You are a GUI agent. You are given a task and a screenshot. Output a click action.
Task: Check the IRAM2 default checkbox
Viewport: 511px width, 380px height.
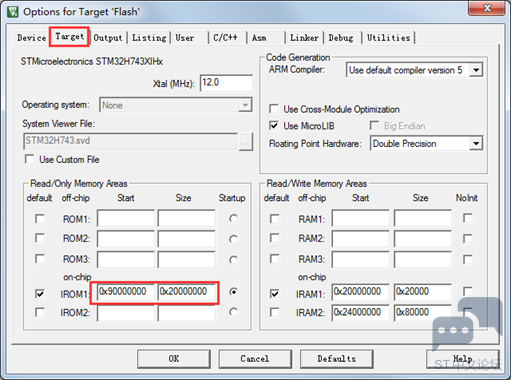[x=275, y=312]
